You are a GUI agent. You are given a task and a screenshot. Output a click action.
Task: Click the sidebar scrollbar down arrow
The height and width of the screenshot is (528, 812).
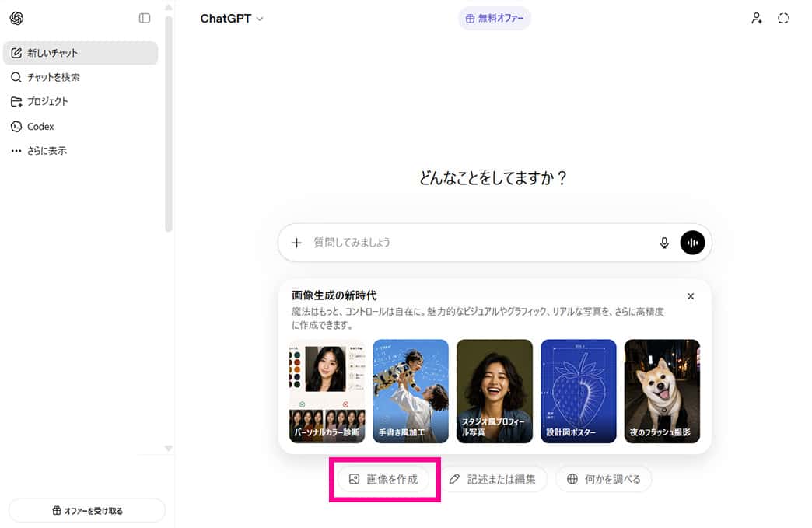(168, 448)
